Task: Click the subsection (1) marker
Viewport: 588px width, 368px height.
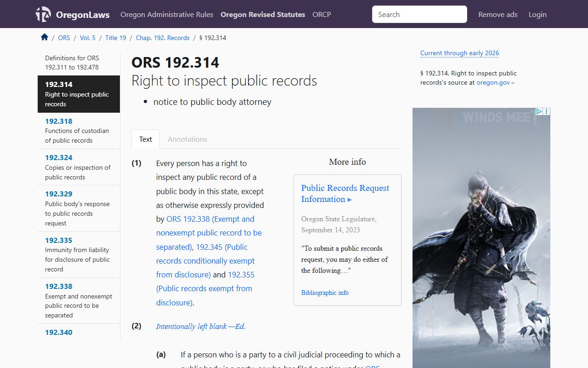Action: tap(136, 163)
